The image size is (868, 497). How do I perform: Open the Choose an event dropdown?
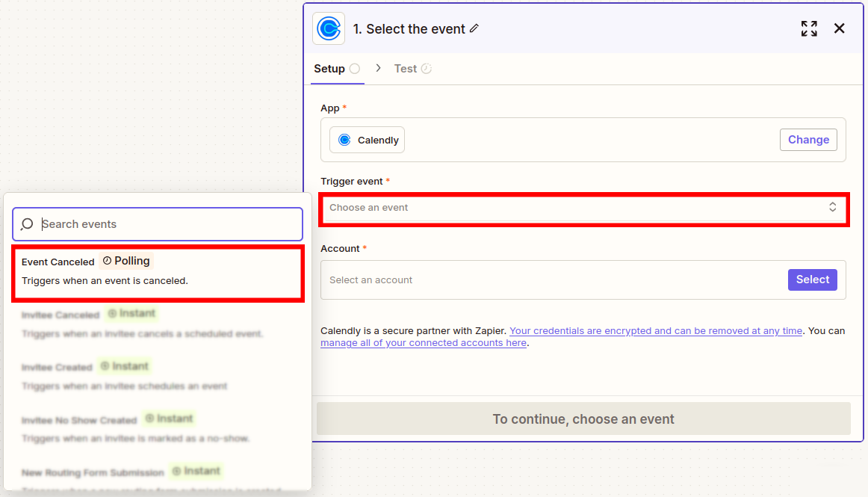[x=583, y=208]
